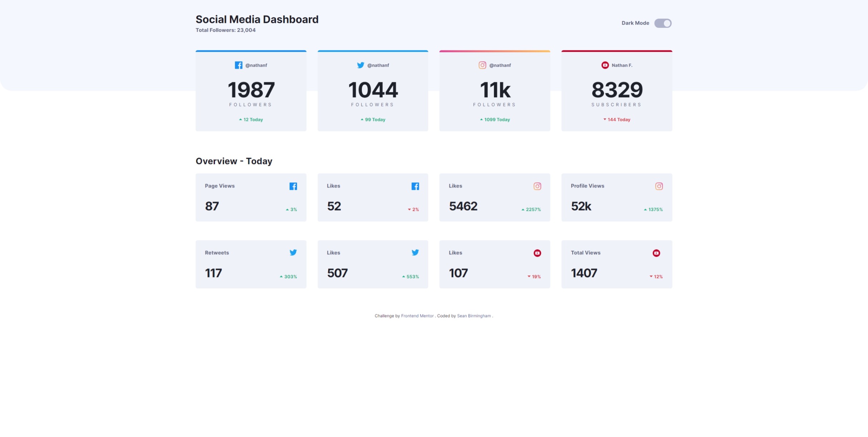Open the Sean Birmingham link
868x437 pixels.
coord(474,316)
